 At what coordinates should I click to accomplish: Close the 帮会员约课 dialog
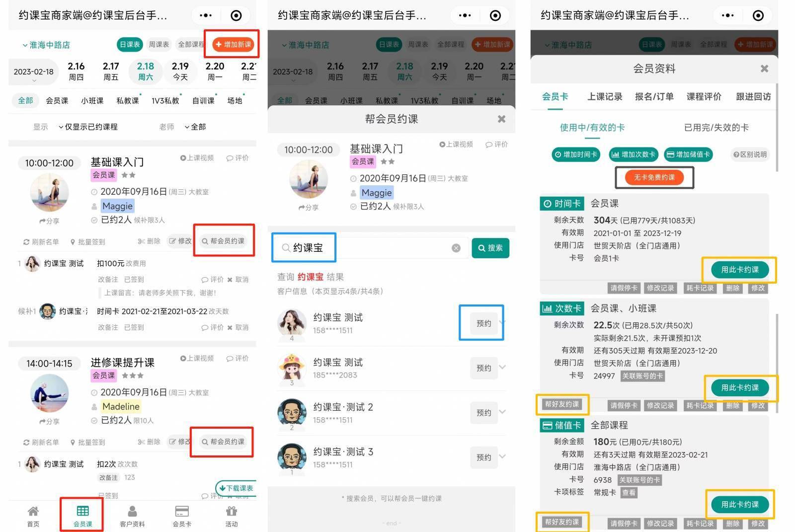(501, 119)
